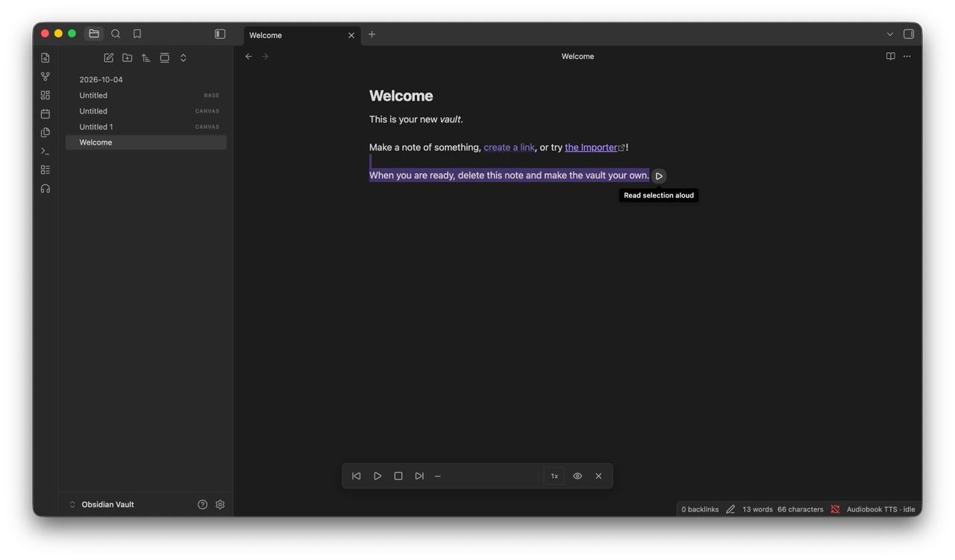Click the checklist-style ribbon icon
955x560 pixels.
click(x=46, y=170)
